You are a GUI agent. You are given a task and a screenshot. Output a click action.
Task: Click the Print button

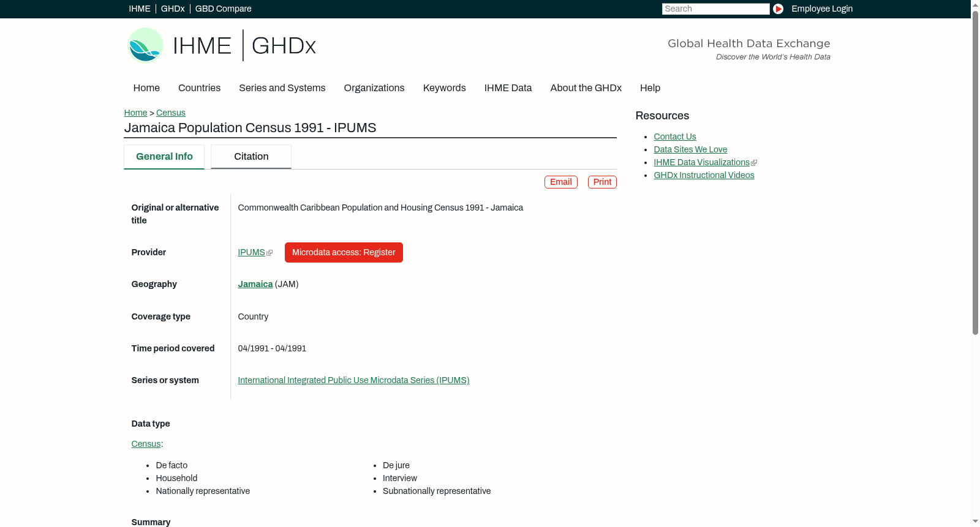602,182
